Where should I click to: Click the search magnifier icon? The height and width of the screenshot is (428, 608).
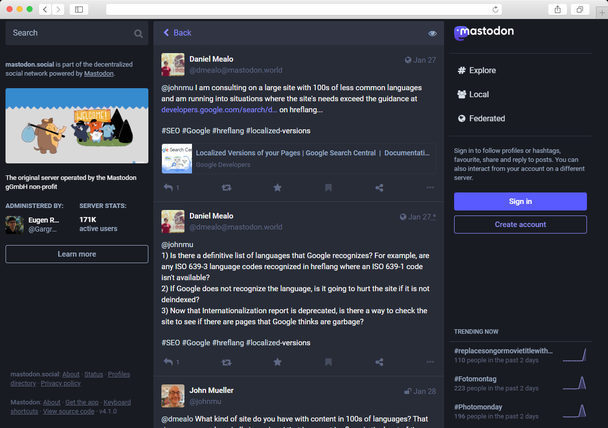(138, 34)
